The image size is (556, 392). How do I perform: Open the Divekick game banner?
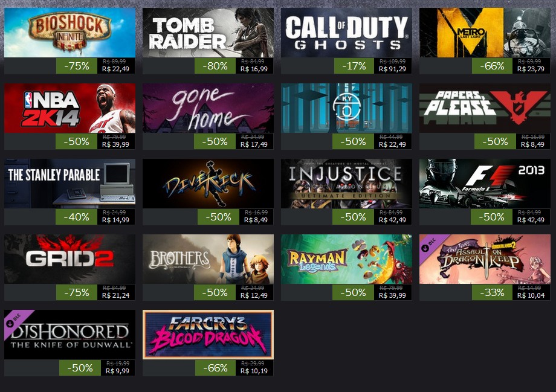tap(208, 184)
